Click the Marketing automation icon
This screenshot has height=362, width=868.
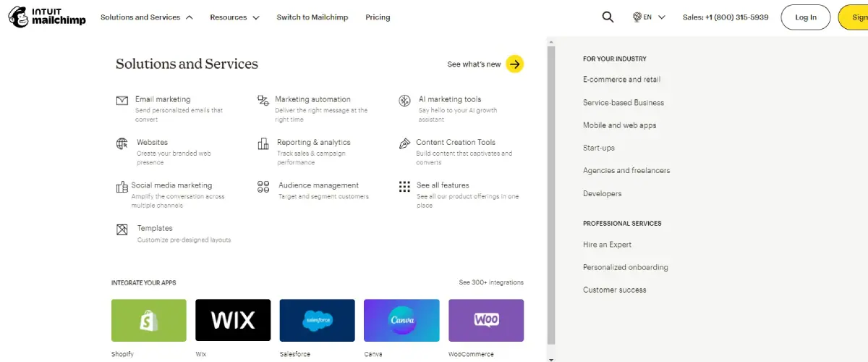[263, 101]
